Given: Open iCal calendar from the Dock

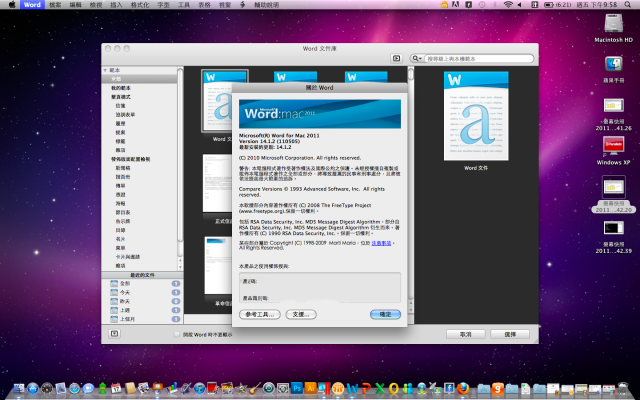Looking at the screenshot, I should point(116,388).
